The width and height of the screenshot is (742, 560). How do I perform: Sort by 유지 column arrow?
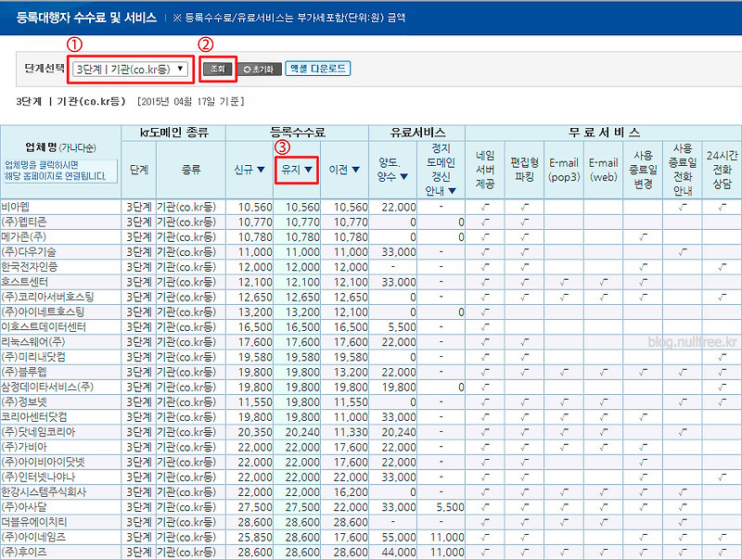[308, 170]
